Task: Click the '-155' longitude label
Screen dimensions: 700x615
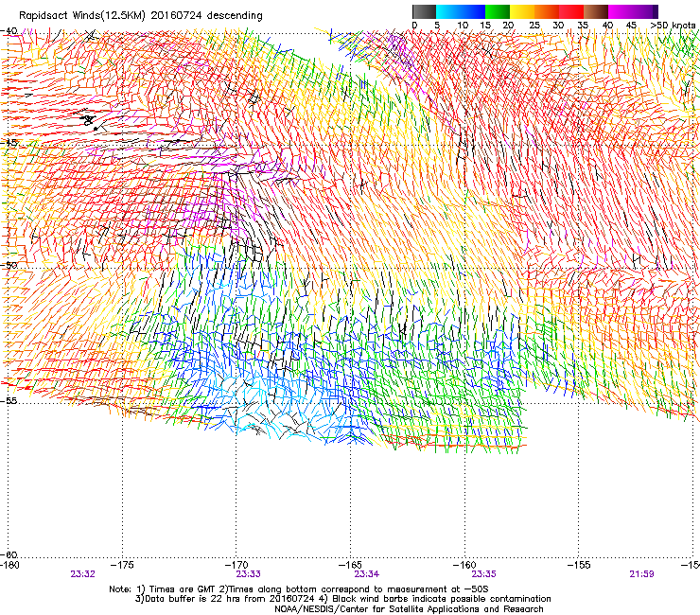Action: (x=579, y=565)
